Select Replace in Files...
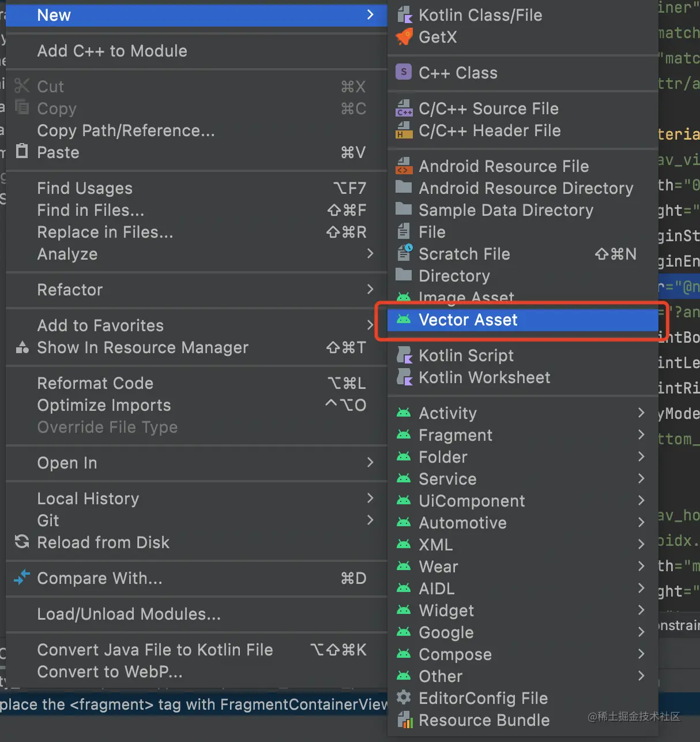The width and height of the screenshot is (700, 742). [197, 232]
